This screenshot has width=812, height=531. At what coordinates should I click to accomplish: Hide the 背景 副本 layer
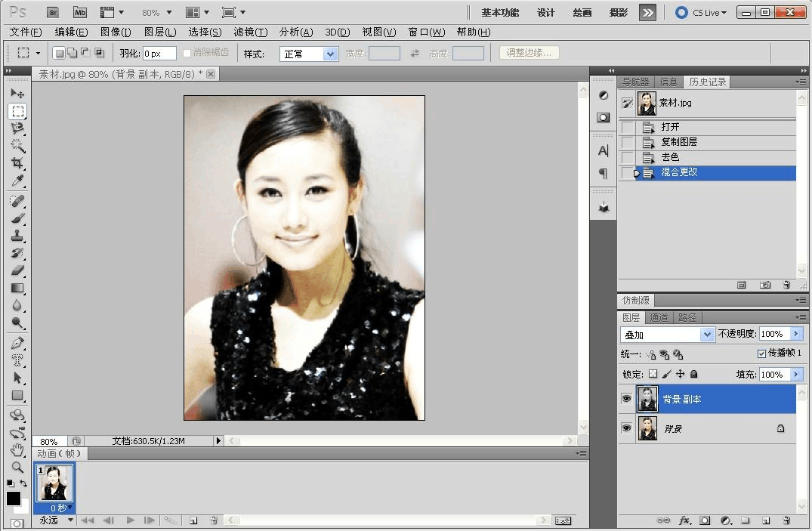tap(627, 398)
